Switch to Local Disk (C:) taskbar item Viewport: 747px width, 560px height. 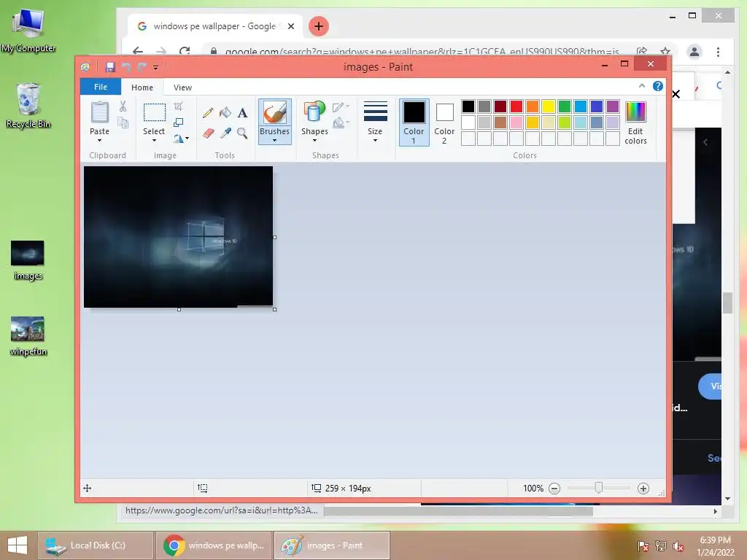(96, 545)
